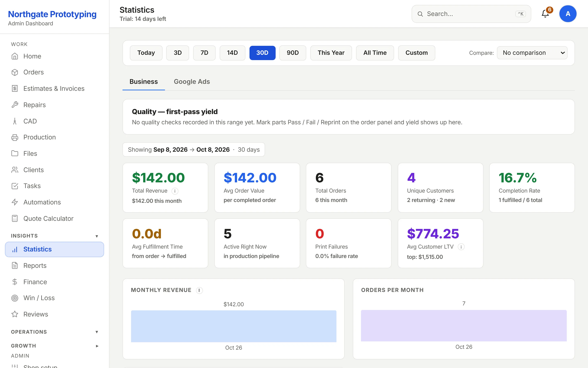
Task: Click the Completion Rate 16.7% card
Action: tap(532, 188)
